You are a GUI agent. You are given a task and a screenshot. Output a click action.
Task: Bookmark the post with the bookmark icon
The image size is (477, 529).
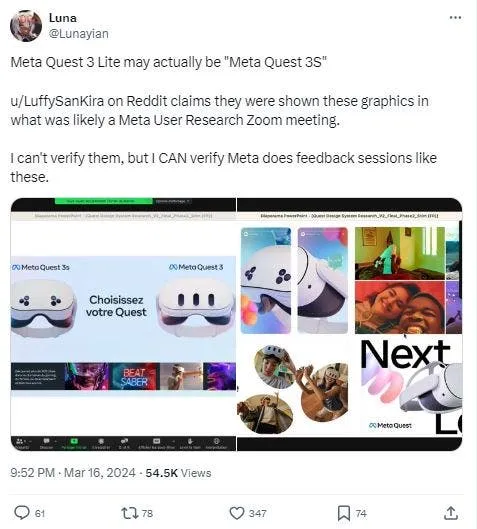pyautogui.click(x=344, y=513)
